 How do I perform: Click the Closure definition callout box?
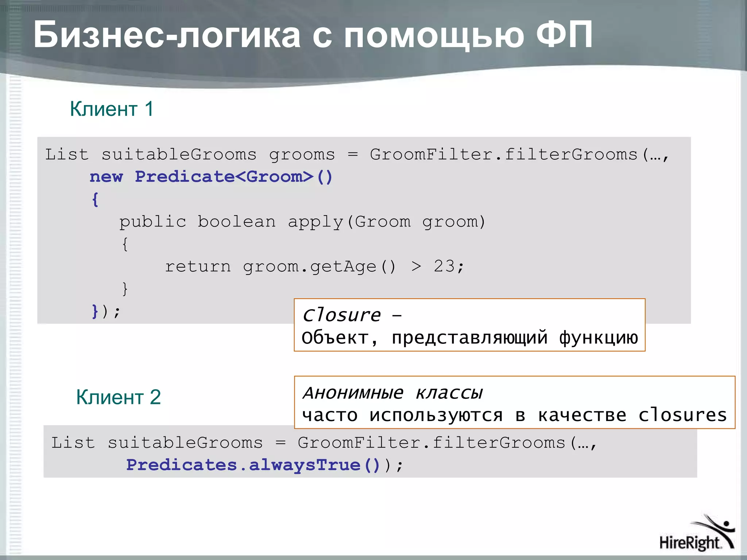pyautogui.click(x=469, y=325)
